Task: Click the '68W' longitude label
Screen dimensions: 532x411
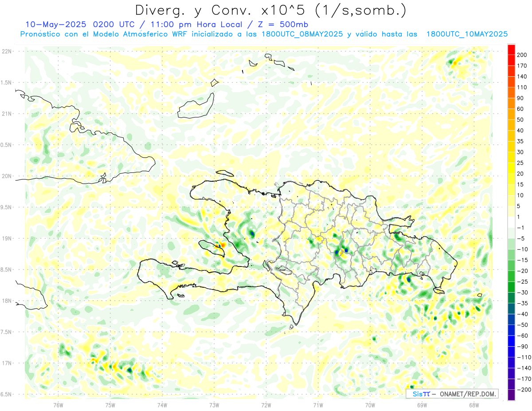Action: point(474,405)
